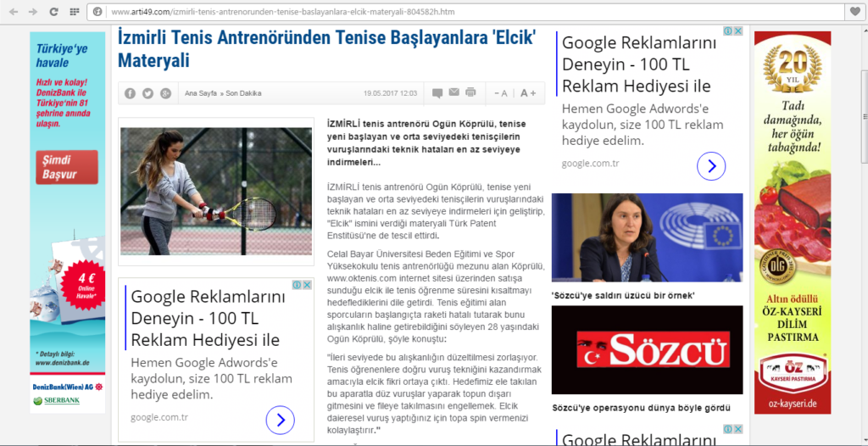This screenshot has height=446, width=868.
Task: Click the blue arrow on lower-left Google ad
Action: 280,420
